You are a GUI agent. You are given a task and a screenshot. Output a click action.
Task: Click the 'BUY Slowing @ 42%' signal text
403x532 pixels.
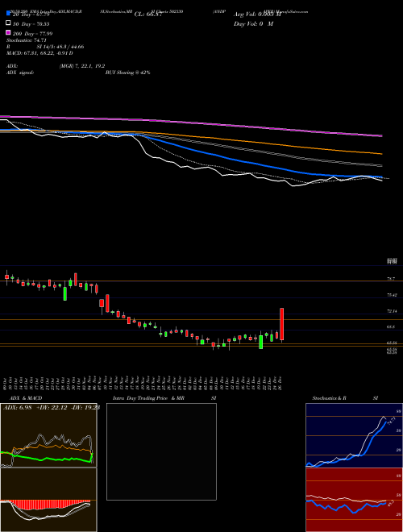pos(127,73)
